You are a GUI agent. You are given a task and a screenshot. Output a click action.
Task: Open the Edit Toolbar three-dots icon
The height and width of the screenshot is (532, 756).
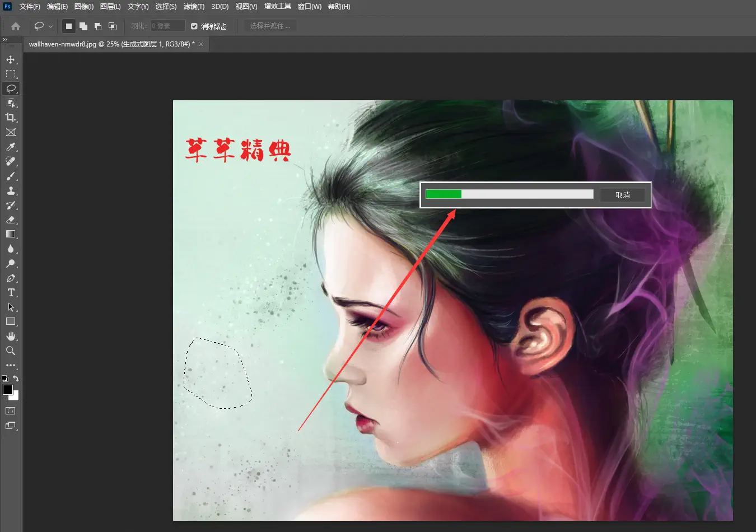coord(11,365)
